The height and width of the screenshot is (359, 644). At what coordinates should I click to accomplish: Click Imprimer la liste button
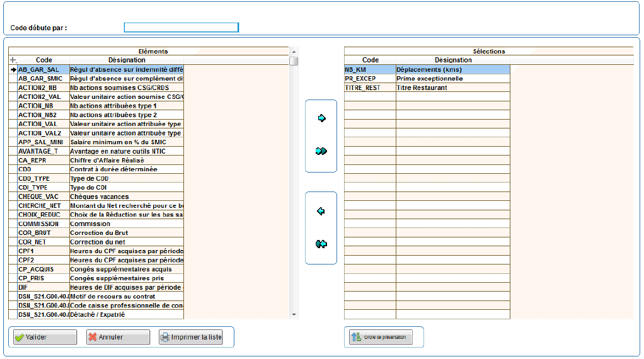coord(190,337)
